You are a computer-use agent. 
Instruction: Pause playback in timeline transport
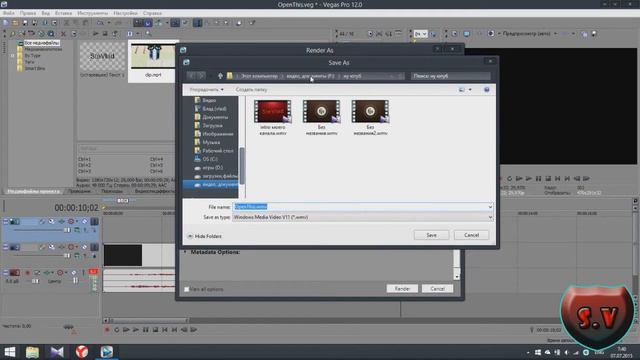[x=145, y=330]
